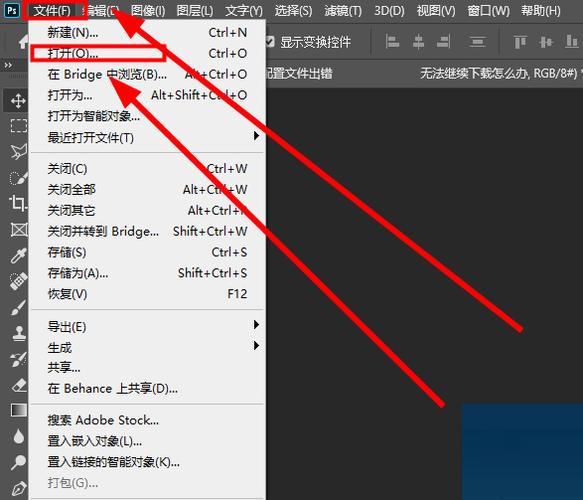Select the Rectangular Marquee tool
Viewport: 583px width, 500px height.
point(18,126)
